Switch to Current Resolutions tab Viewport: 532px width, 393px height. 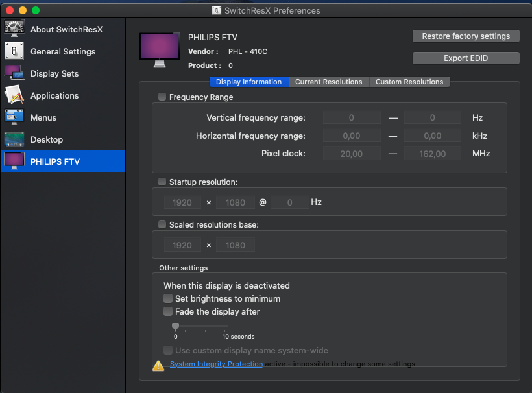[x=328, y=82]
